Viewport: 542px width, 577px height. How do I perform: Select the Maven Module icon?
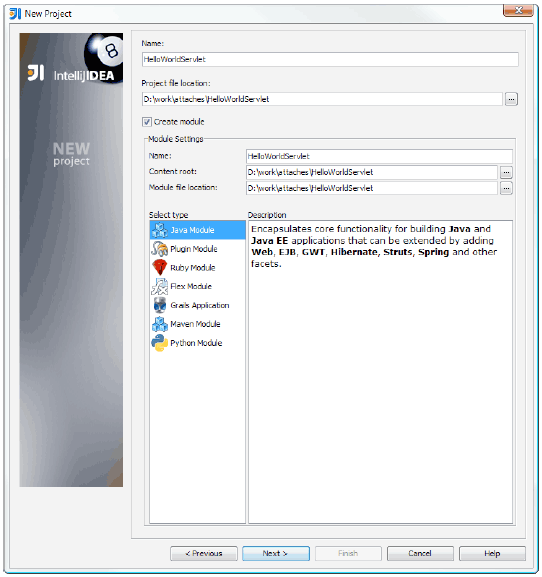click(x=159, y=324)
